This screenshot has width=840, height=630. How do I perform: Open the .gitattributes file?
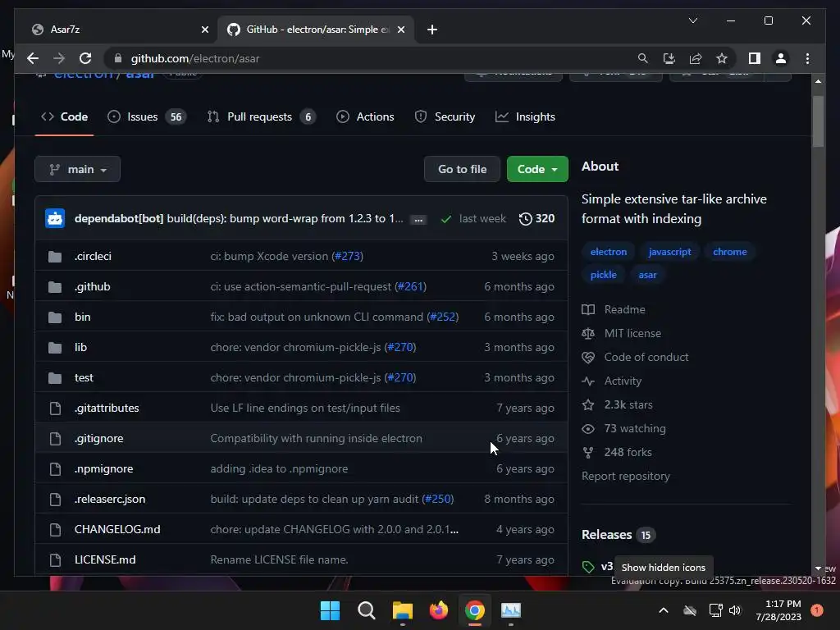107,408
